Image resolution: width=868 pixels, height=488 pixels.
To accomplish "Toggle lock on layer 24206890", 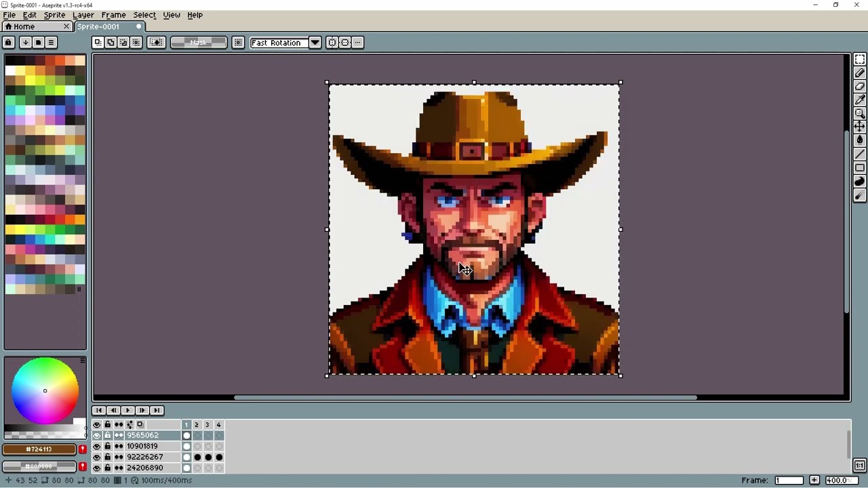I will point(108,468).
